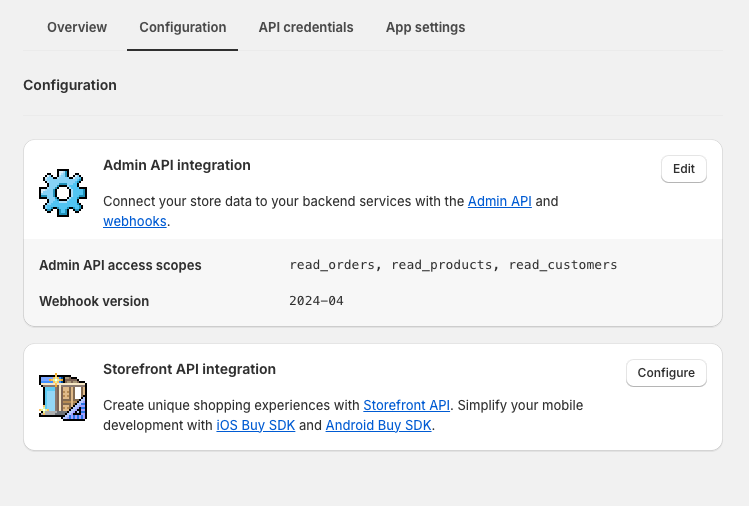Open the Storefront API link
749x506 pixels.
click(x=406, y=405)
